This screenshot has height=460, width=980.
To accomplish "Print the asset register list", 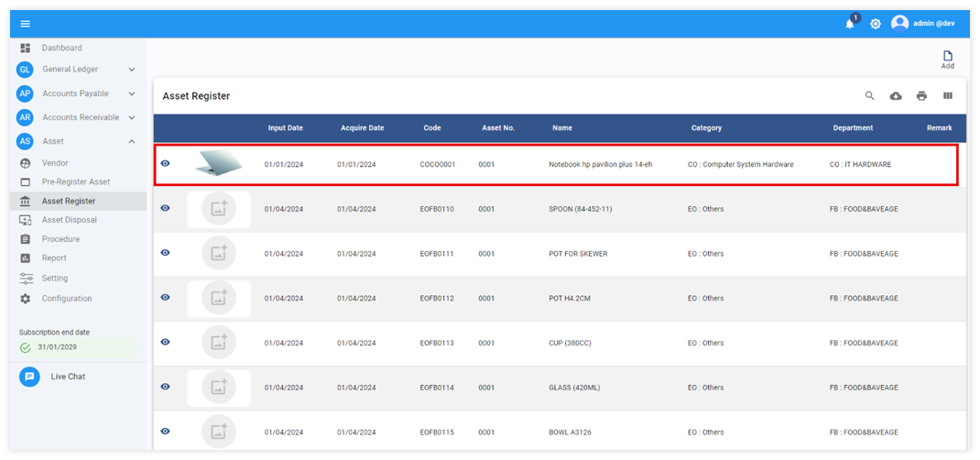I will click(921, 96).
